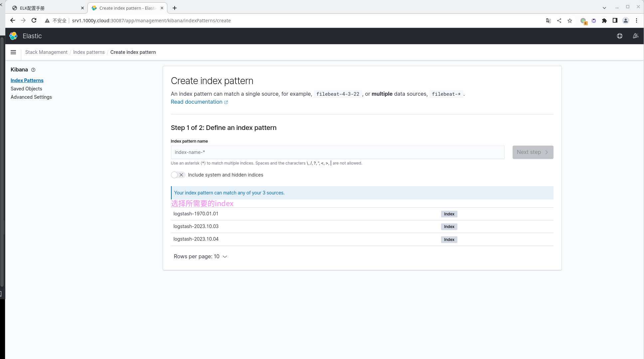The image size is (644, 359).
Task: Click the Elastic title text
Action: point(32,36)
